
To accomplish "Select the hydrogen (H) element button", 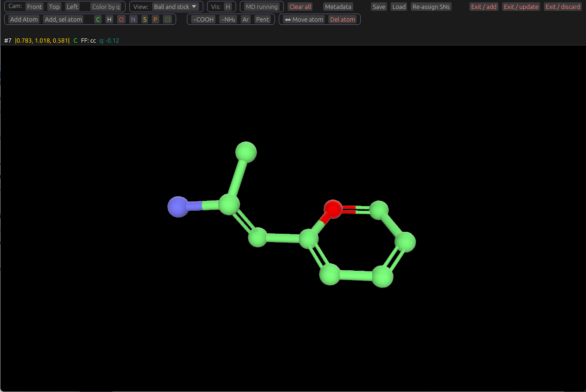I will pos(109,20).
